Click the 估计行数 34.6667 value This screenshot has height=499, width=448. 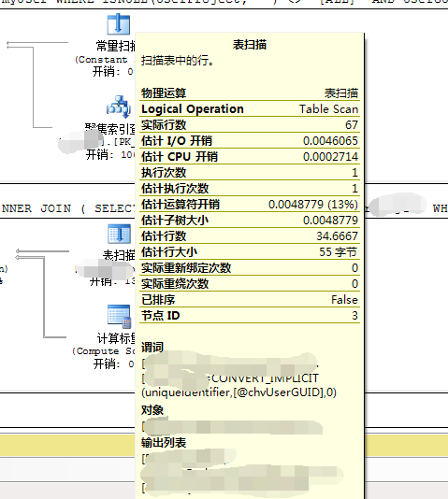338,236
